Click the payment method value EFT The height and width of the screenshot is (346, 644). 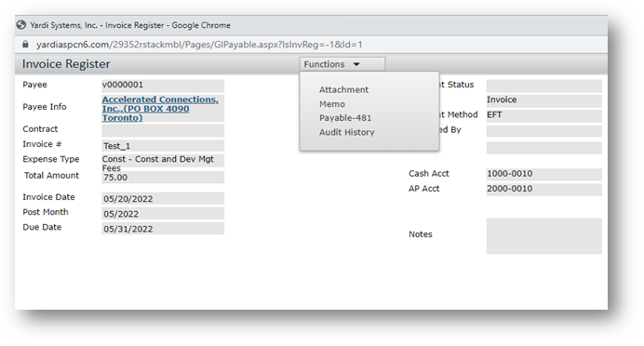pyautogui.click(x=543, y=115)
